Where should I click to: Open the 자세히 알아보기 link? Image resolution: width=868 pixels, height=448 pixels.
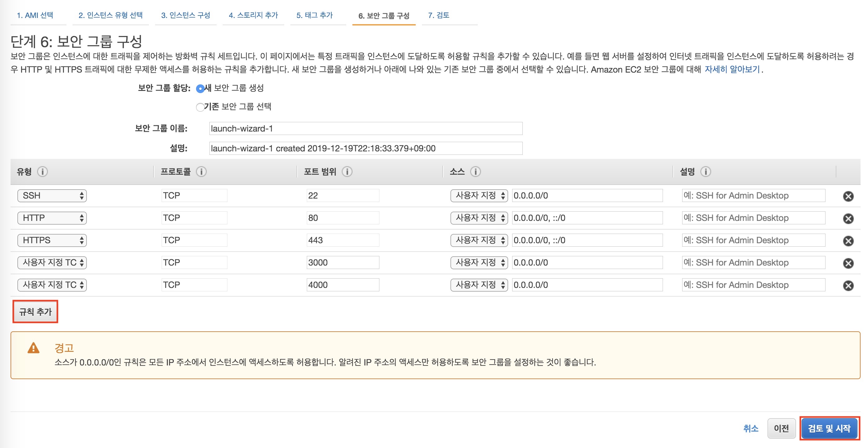[x=732, y=69]
